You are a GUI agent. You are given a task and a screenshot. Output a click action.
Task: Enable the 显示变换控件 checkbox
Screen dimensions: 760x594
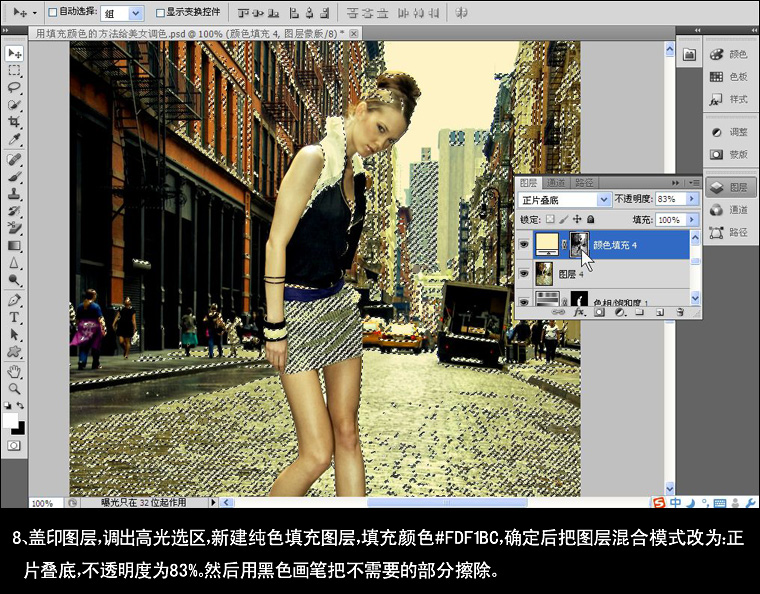point(160,13)
